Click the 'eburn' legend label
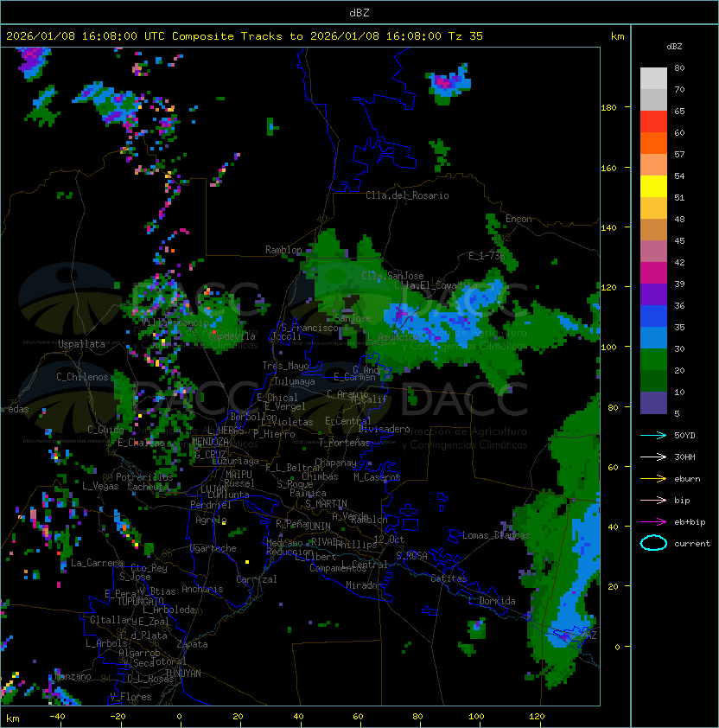This screenshot has height=728, width=719. pyautogui.click(x=687, y=479)
